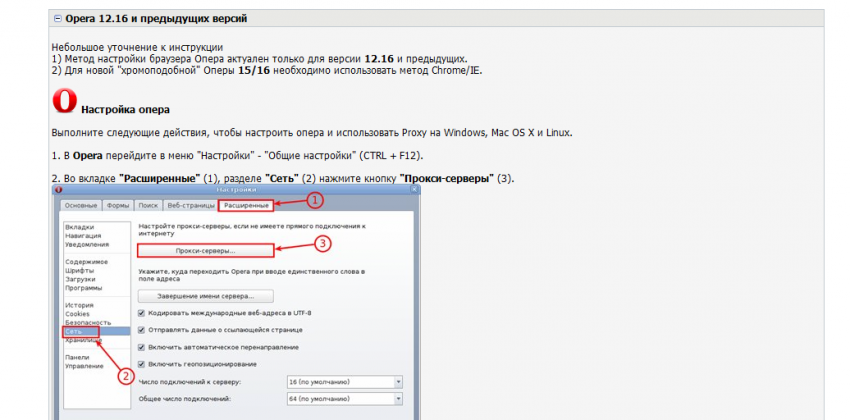This screenshot has height=420, width=850.
Task: Collapse the Opera 12.16 section expander
Action: (x=57, y=19)
